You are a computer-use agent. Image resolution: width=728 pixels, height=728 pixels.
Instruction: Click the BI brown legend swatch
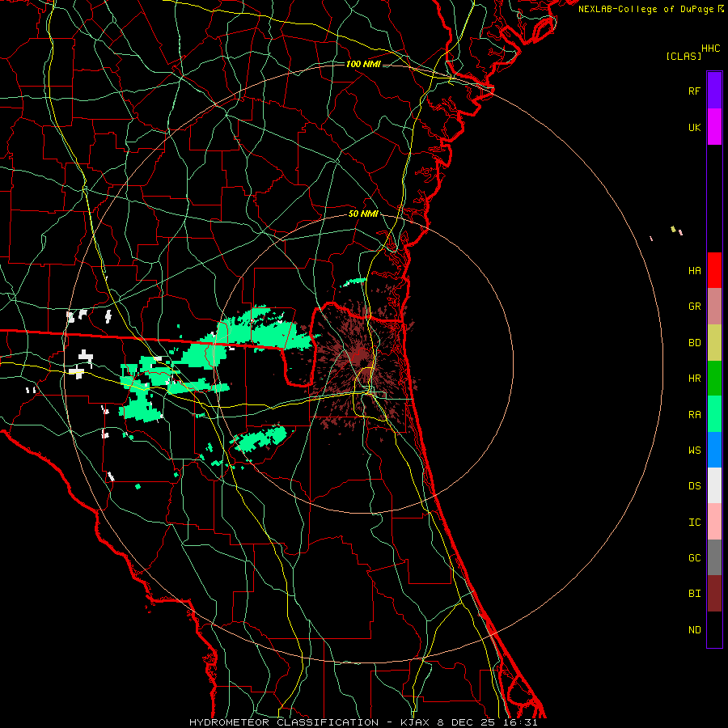(714, 594)
